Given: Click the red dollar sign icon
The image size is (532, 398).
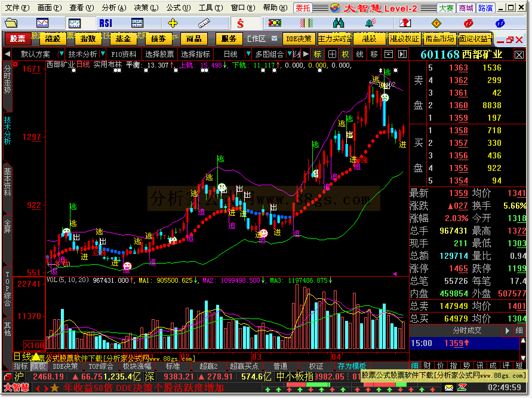Looking at the screenshot, I should (241, 23).
